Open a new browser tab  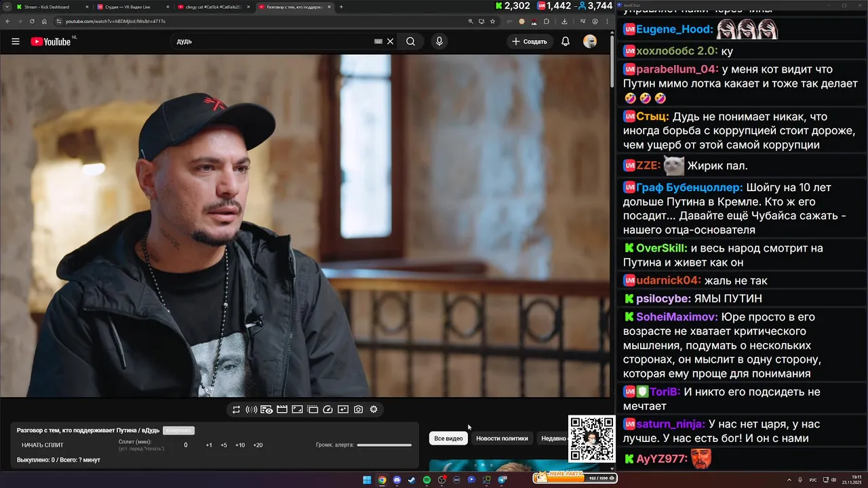pyautogui.click(x=341, y=7)
